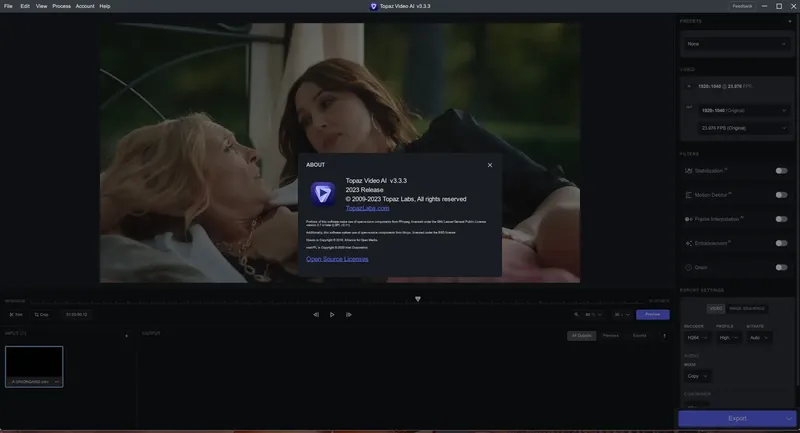Click the Feedback button
Image resolution: width=800 pixels, height=433 pixels.
point(742,6)
